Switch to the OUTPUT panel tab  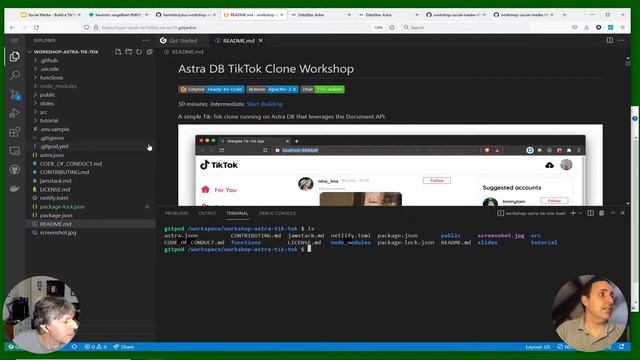207,213
